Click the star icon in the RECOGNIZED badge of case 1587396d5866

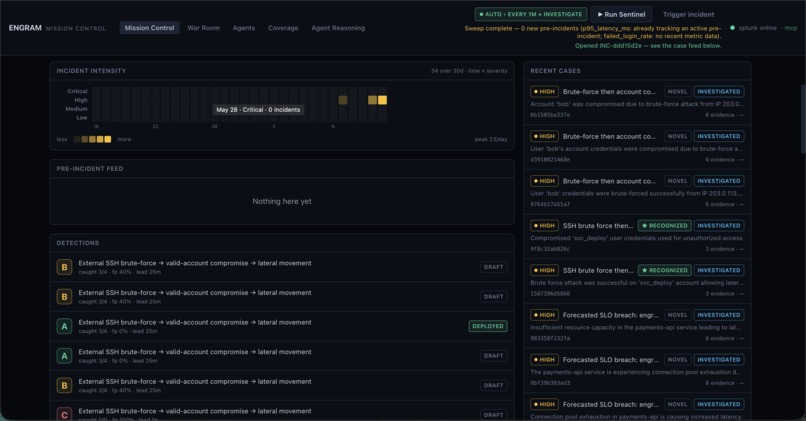point(645,270)
